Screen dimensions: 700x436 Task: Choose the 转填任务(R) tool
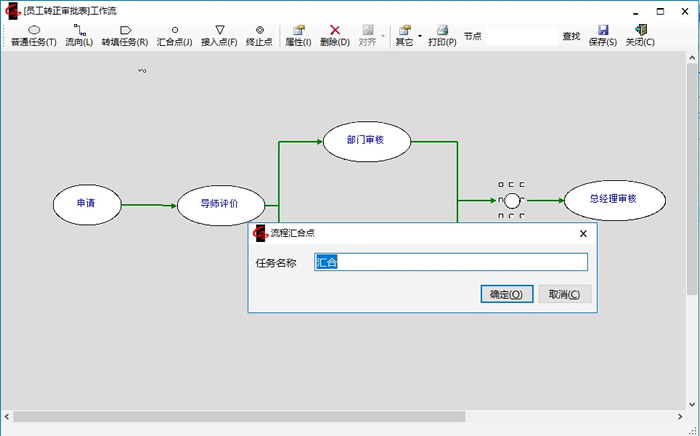click(x=124, y=36)
